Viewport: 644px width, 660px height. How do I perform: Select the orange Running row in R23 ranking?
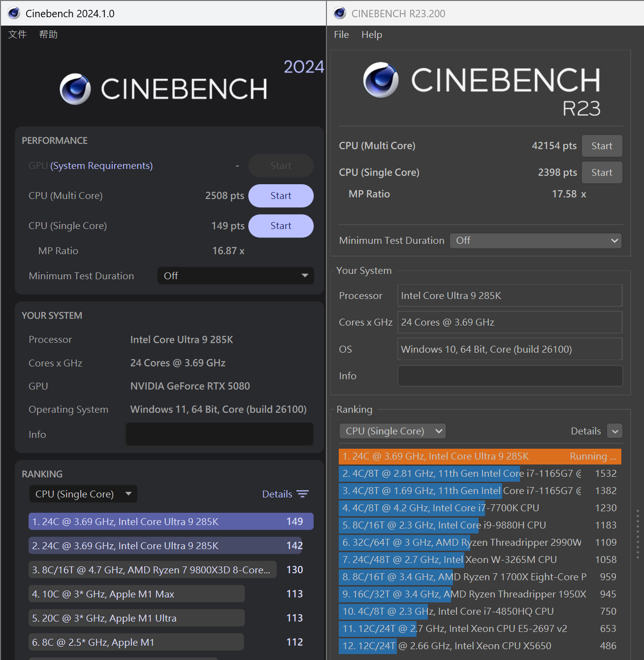(x=480, y=456)
